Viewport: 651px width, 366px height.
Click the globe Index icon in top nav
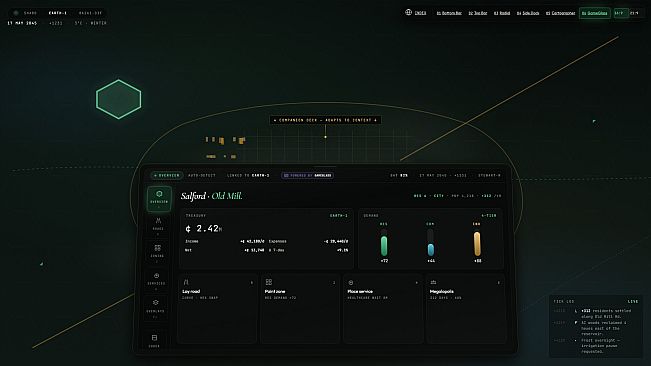click(x=409, y=12)
